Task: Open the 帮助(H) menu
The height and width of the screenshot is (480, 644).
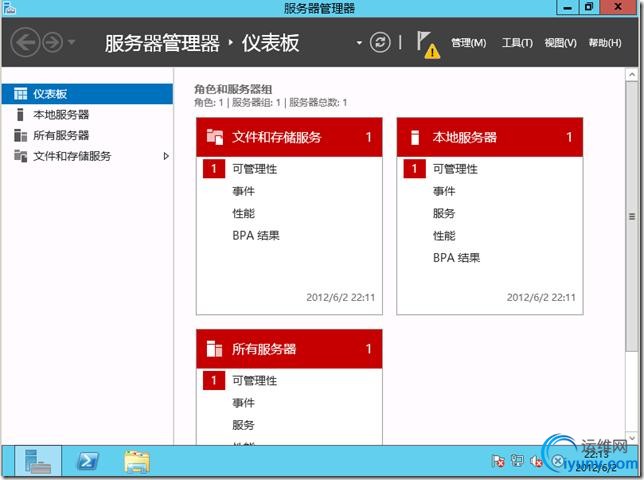Action: 605,43
